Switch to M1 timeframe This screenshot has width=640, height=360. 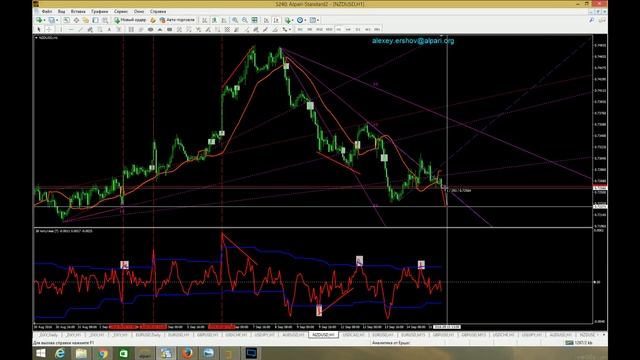(300, 29)
